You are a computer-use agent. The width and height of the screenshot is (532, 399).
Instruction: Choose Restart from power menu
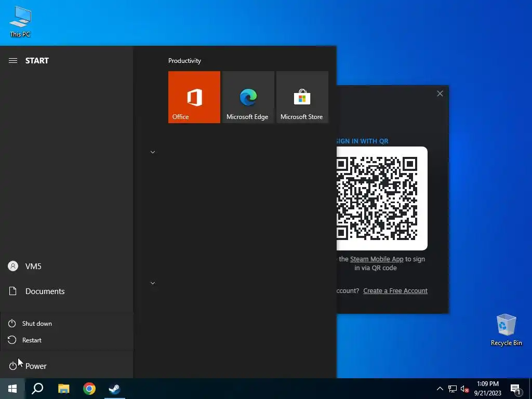66,340
